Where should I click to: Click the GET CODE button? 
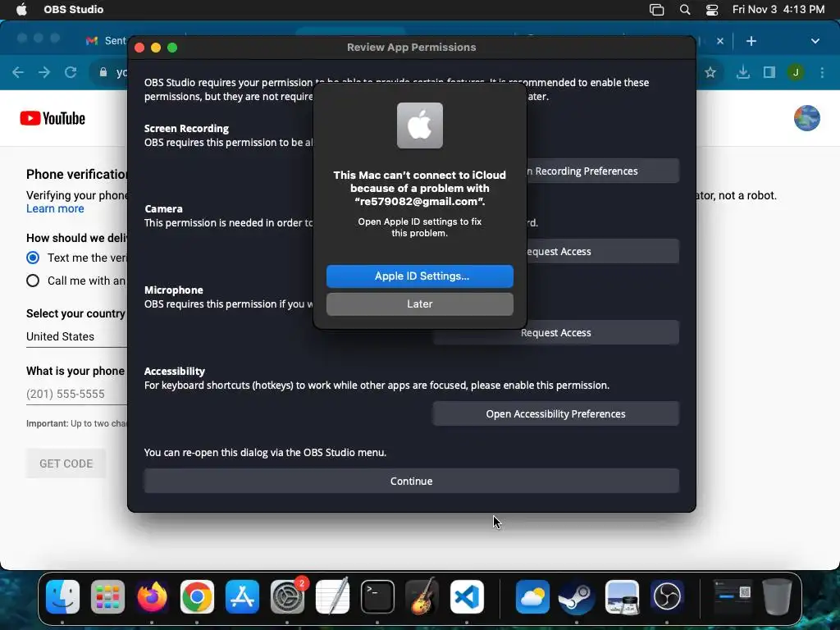pyautogui.click(x=66, y=463)
